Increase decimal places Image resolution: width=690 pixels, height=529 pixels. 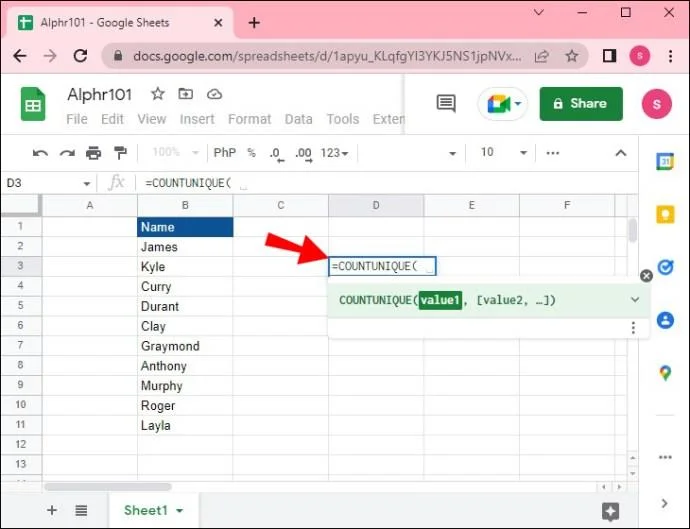click(x=304, y=154)
